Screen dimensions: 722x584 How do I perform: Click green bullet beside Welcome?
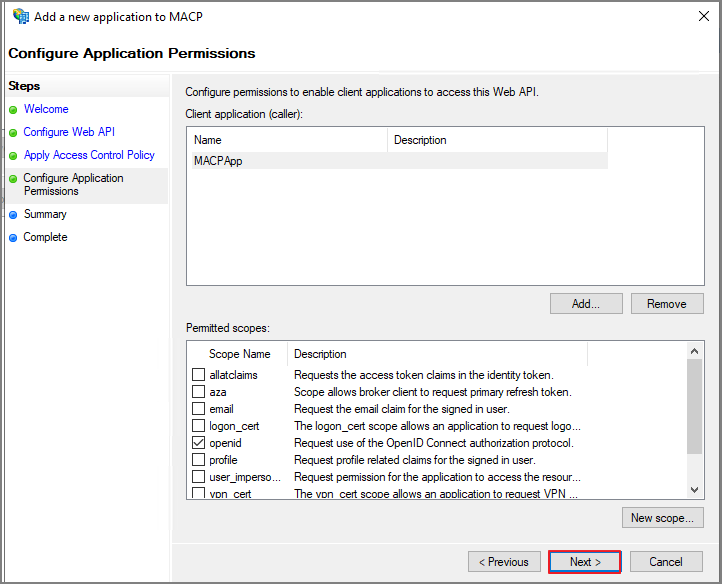(x=13, y=110)
